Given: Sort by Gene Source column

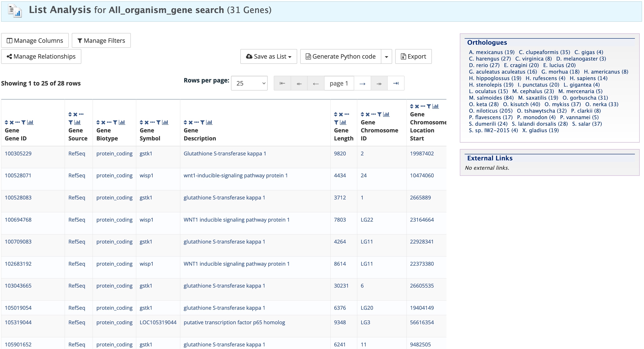Looking at the screenshot, I should click(x=70, y=114).
